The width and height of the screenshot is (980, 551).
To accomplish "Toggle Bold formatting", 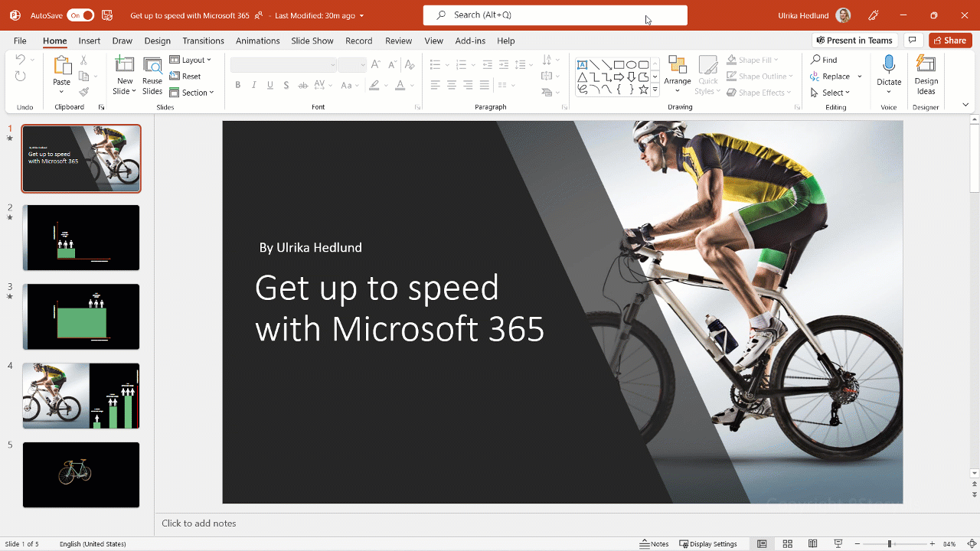I will point(238,86).
